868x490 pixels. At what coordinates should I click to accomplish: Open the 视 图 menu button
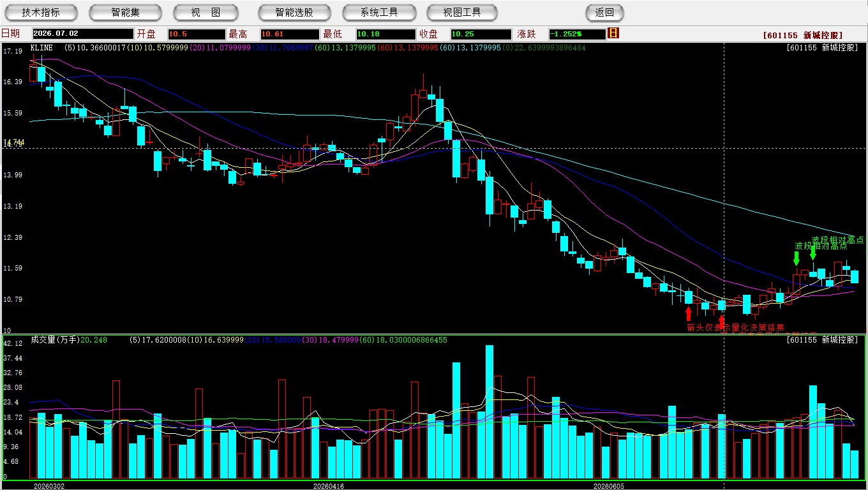[x=206, y=12]
